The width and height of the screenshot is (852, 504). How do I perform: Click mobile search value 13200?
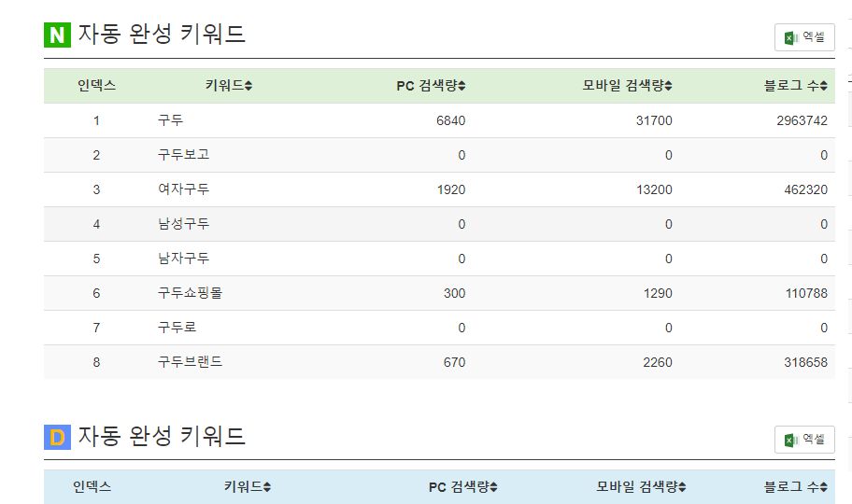pyautogui.click(x=654, y=189)
